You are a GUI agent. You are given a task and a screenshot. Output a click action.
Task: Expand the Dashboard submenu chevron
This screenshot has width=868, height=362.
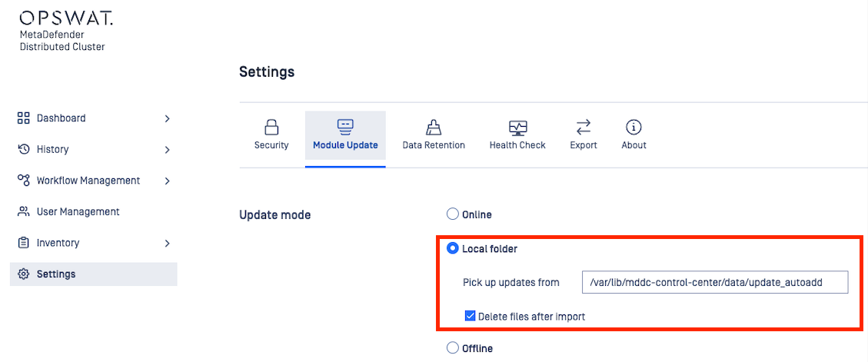[x=167, y=118]
